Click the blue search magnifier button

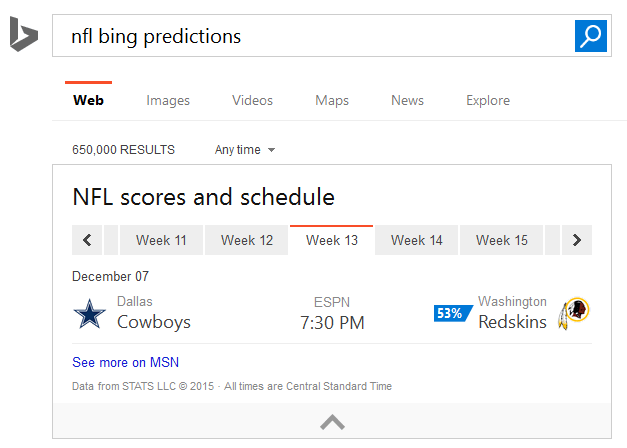tap(591, 36)
